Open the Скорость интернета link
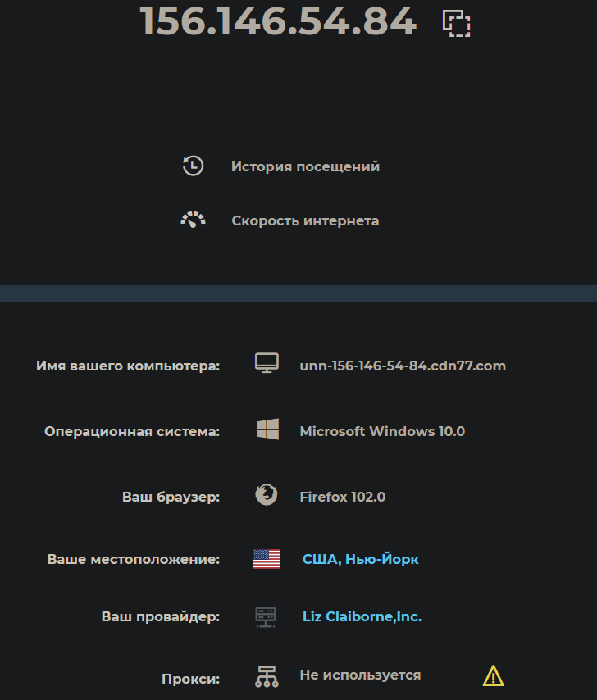Screen dimensions: 597x700 point(305,220)
